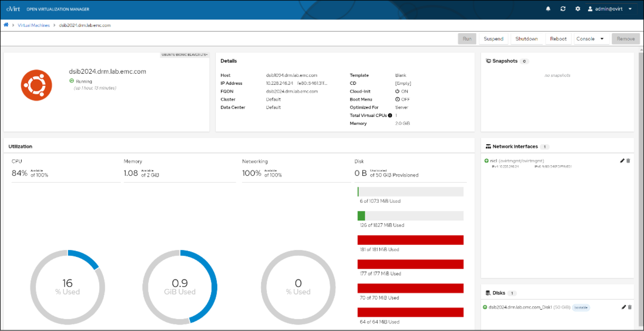Image resolution: width=644 pixels, height=331 pixels.
Task: Edit the dsib2024 Disk1 entry
Action: pos(623,307)
